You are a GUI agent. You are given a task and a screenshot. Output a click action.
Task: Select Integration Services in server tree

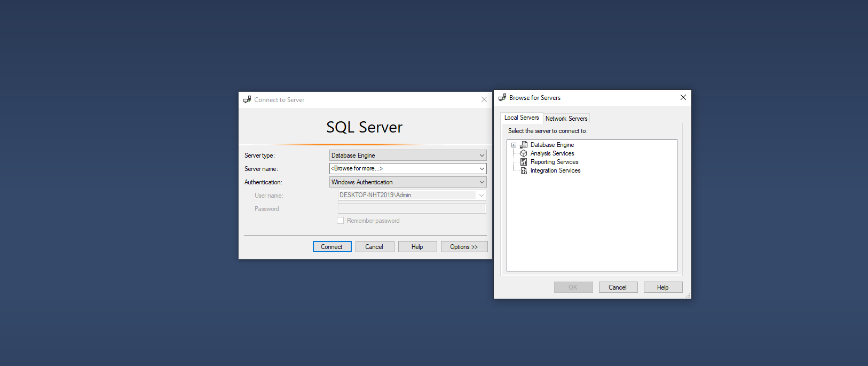pos(555,170)
